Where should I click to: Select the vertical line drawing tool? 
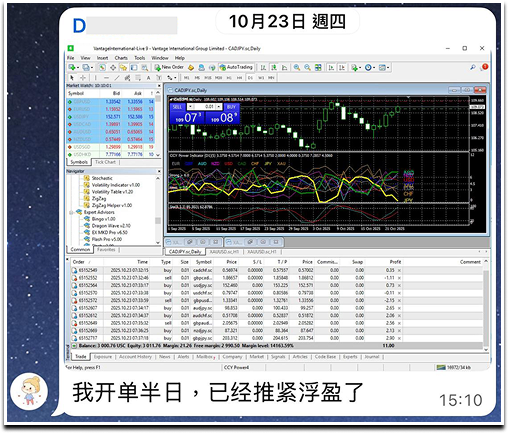[x=95, y=78]
